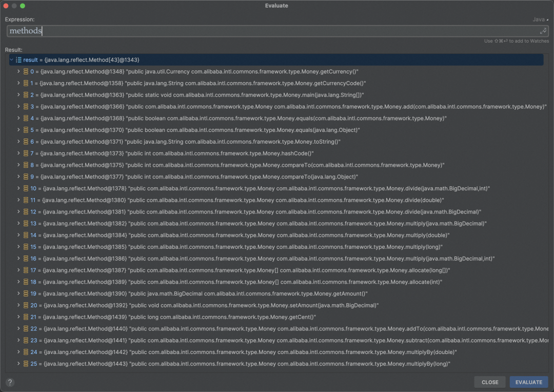This screenshot has width=554, height=392.
Task: Click object icon of element 10
Action: [26, 188]
